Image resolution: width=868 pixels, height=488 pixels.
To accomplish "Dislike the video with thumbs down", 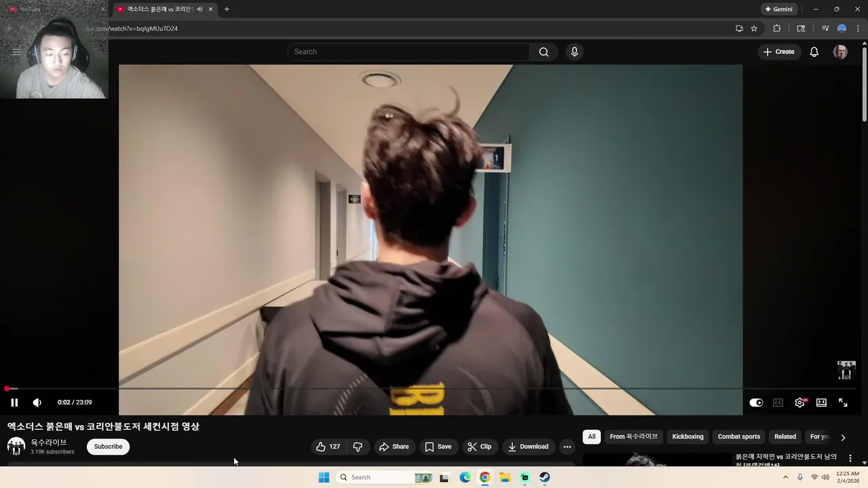I will pyautogui.click(x=358, y=447).
